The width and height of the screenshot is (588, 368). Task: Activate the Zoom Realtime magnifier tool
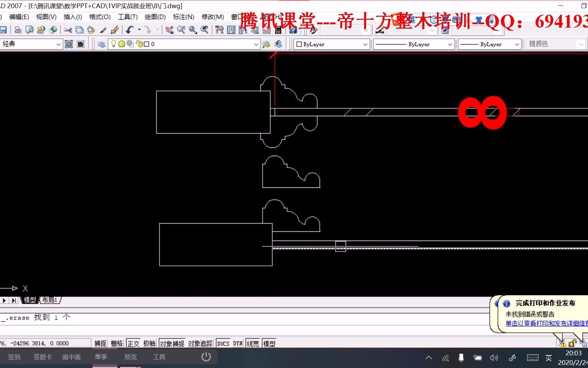click(181, 30)
